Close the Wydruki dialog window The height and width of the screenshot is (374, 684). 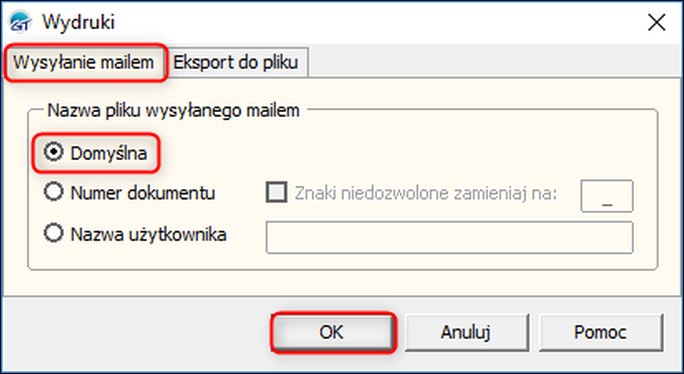point(657,22)
